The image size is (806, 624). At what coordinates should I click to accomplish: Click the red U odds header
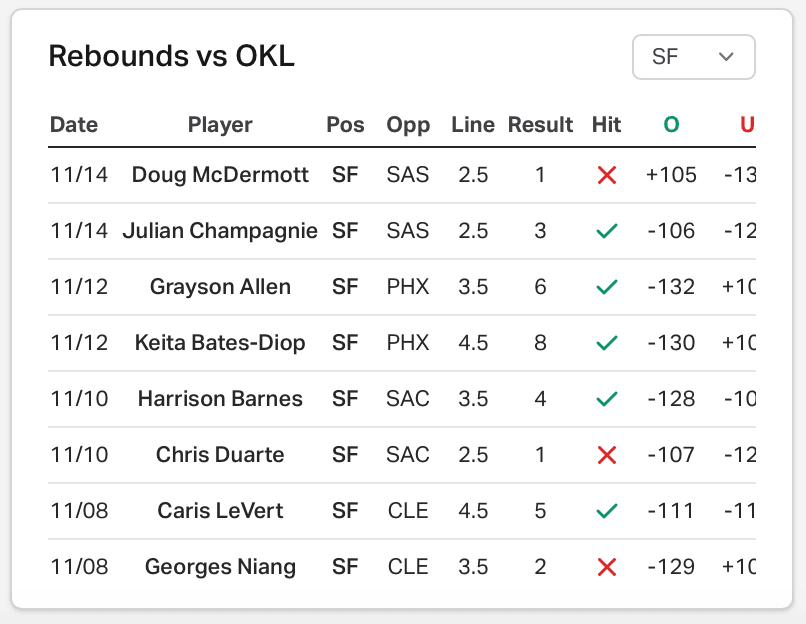(747, 125)
